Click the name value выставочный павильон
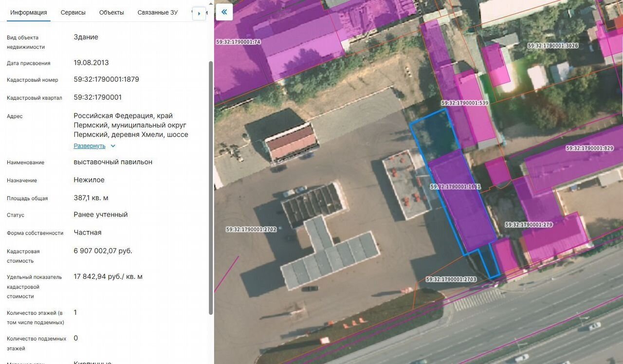Screen dimensions: 623x364 (x=113, y=162)
